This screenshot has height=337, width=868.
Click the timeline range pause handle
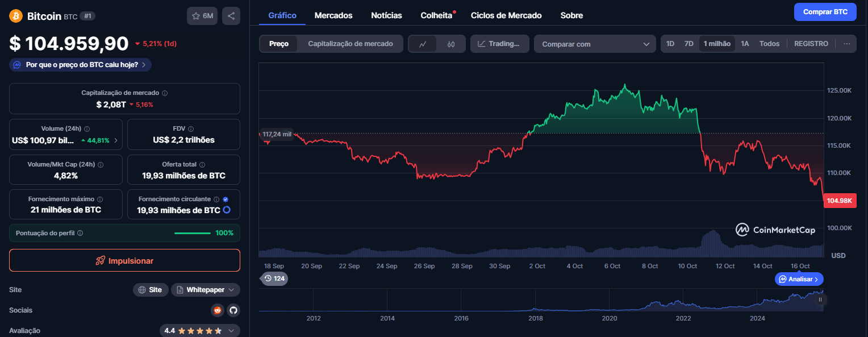coord(820,299)
